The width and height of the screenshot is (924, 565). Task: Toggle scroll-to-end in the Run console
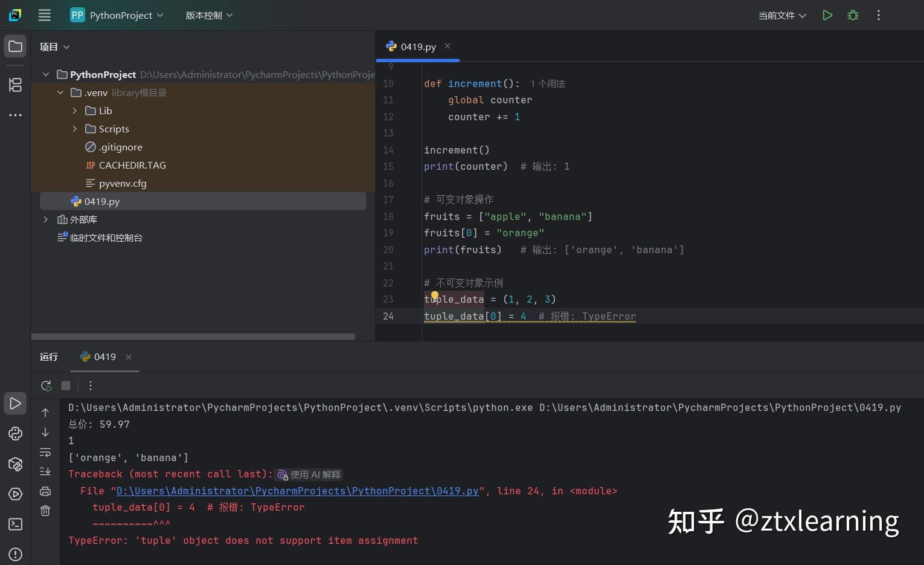45,471
